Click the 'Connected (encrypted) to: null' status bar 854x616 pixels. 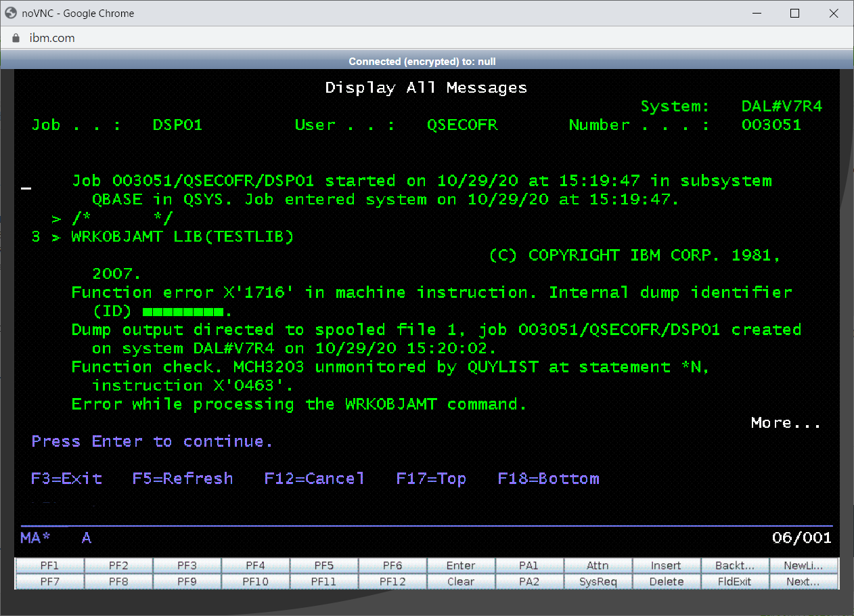coord(422,62)
